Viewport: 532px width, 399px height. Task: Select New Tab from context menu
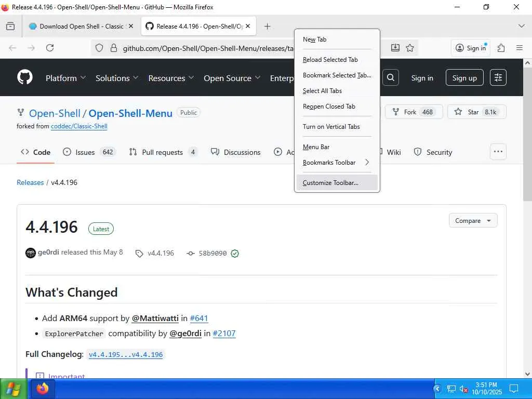(337, 39)
